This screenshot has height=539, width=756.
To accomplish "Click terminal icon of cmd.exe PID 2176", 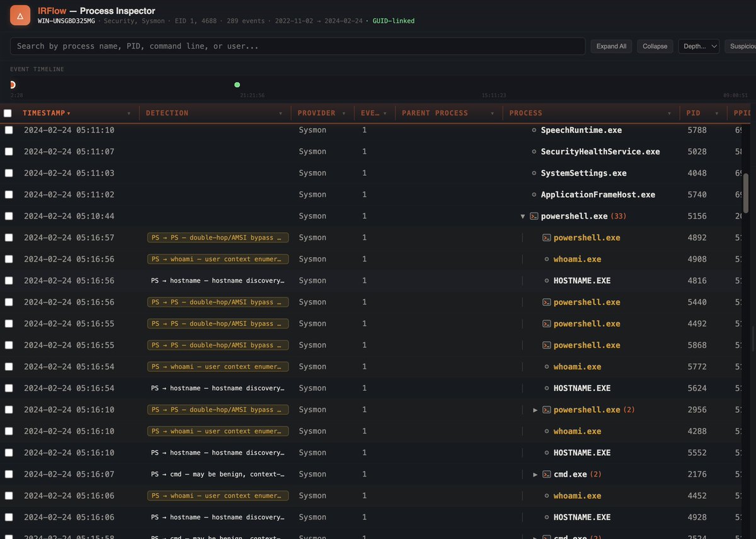I will [547, 474].
